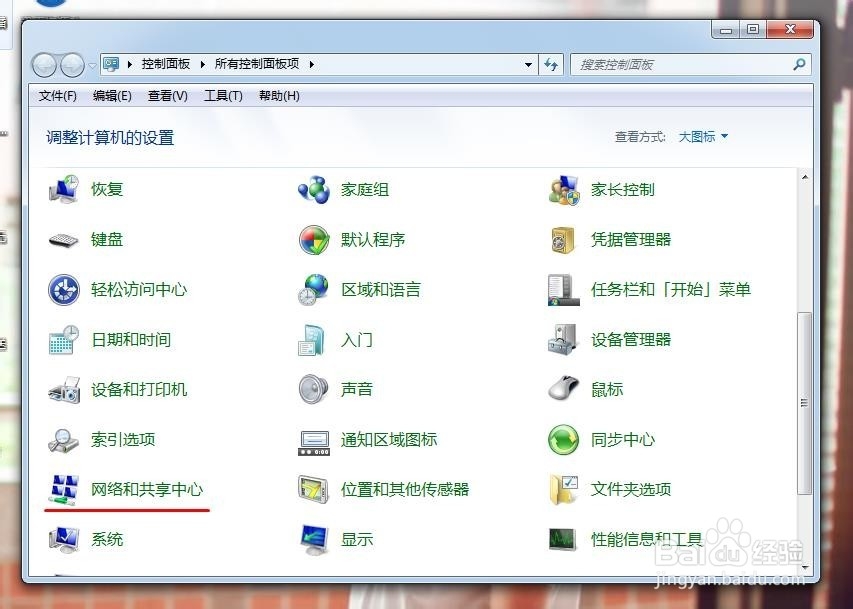Open 文件夹选项 (Folder Options)
This screenshot has width=853, height=609.
[x=629, y=490]
